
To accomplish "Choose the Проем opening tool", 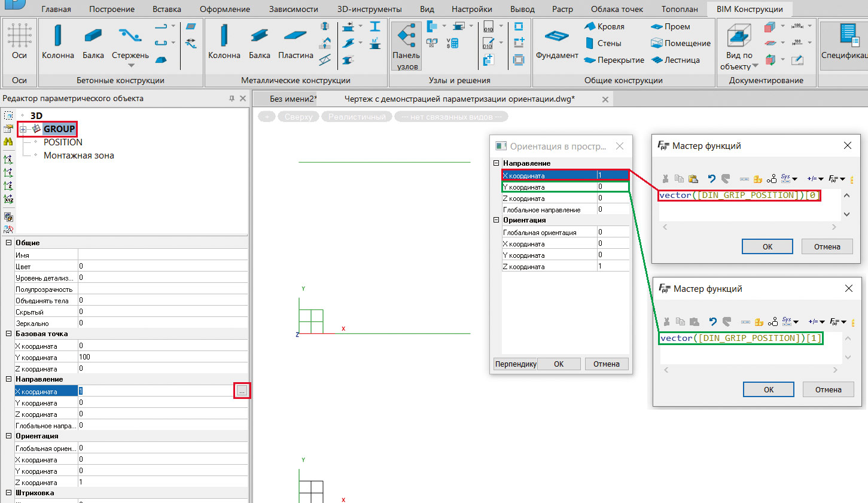I will tap(671, 26).
